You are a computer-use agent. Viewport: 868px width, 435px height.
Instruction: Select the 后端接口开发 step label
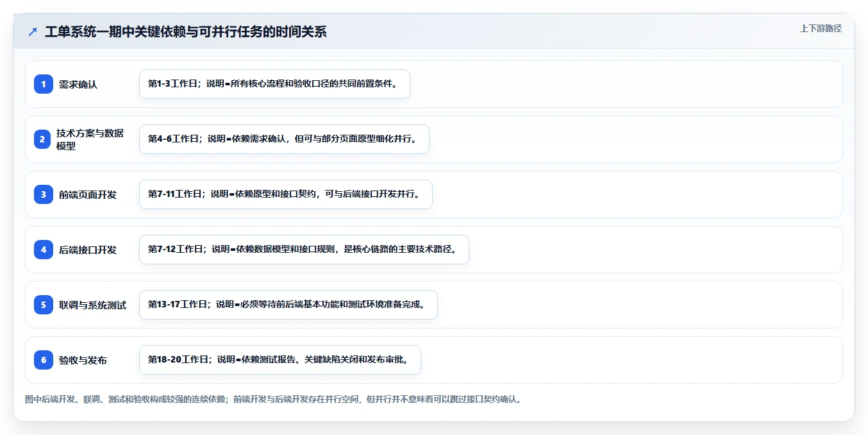click(88, 250)
